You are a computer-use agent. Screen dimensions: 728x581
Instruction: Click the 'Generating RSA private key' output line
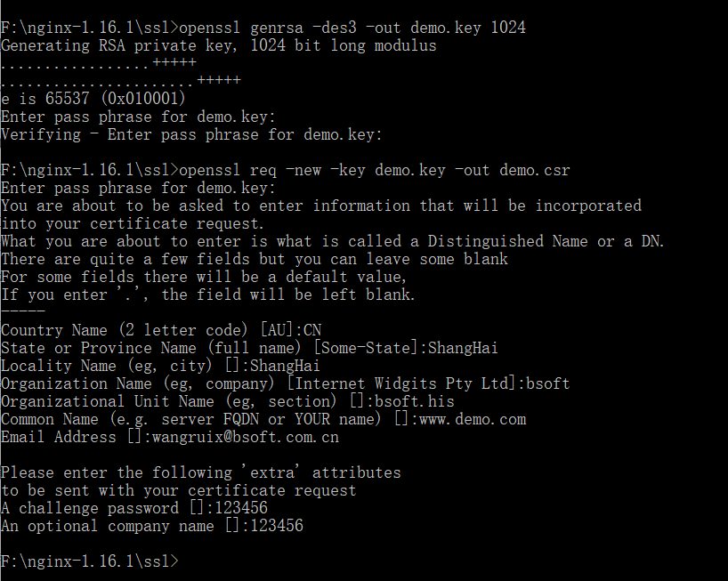218,45
